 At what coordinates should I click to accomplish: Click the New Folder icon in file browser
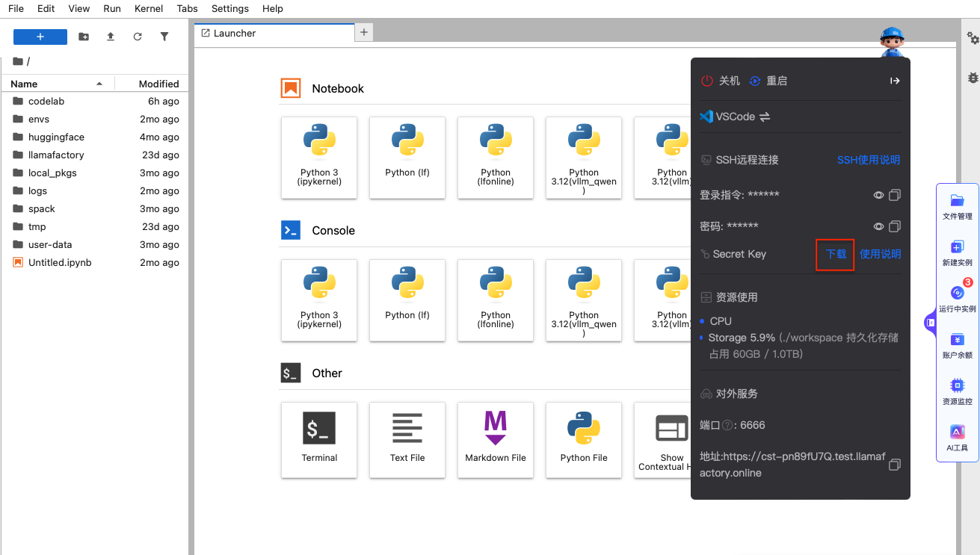(x=84, y=37)
